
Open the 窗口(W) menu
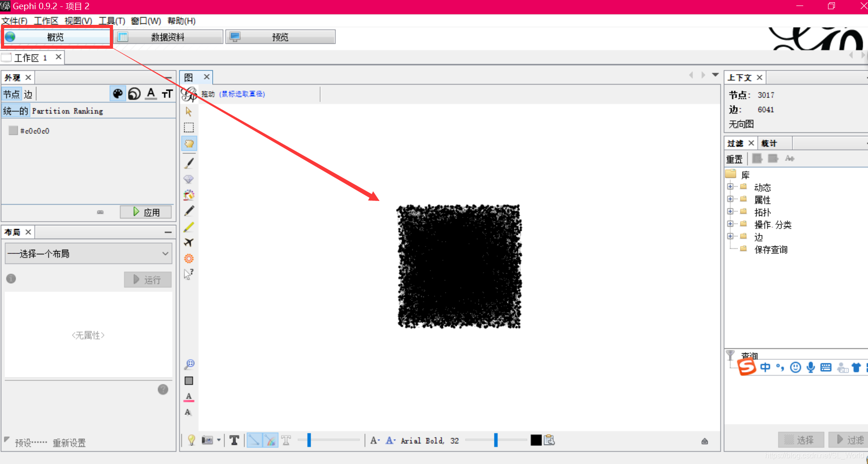(x=146, y=21)
